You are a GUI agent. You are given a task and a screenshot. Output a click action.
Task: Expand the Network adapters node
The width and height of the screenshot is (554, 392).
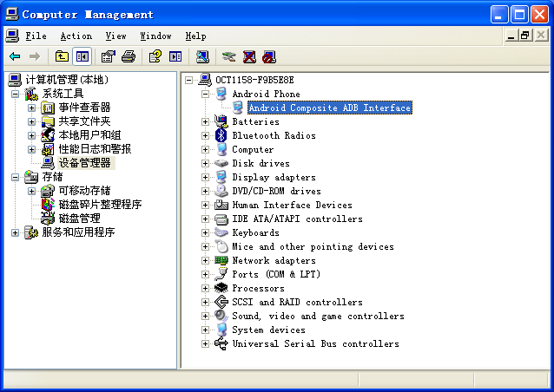(206, 260)
